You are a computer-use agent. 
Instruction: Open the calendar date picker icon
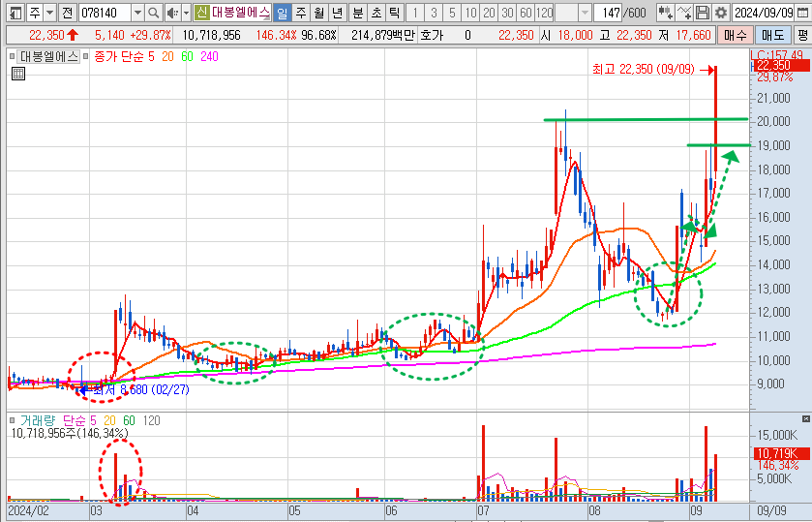801,13
